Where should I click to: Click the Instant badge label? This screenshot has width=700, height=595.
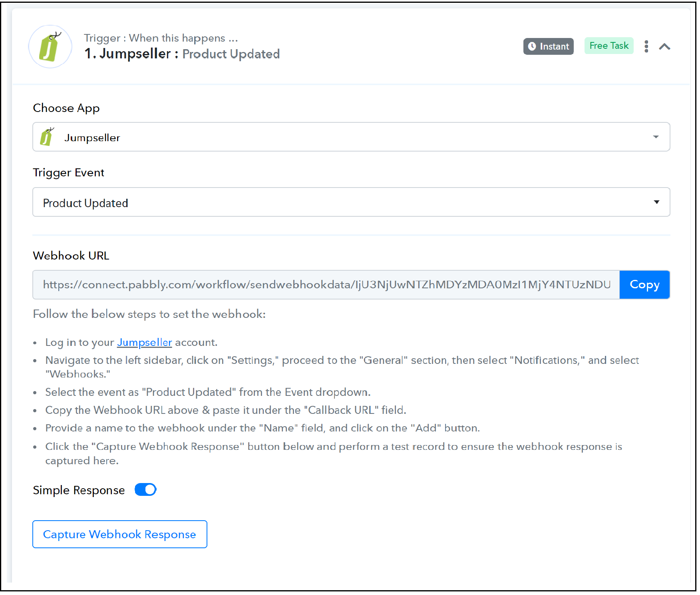point(554,46)
